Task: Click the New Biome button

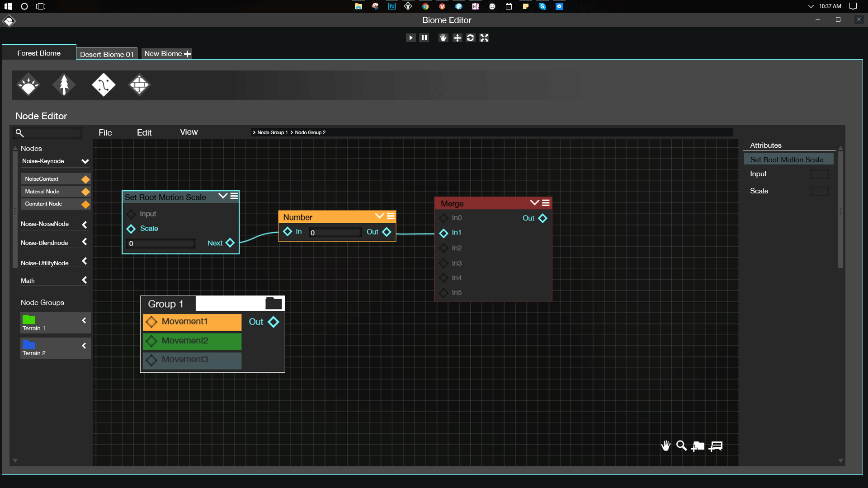Action: coord(167,54)
